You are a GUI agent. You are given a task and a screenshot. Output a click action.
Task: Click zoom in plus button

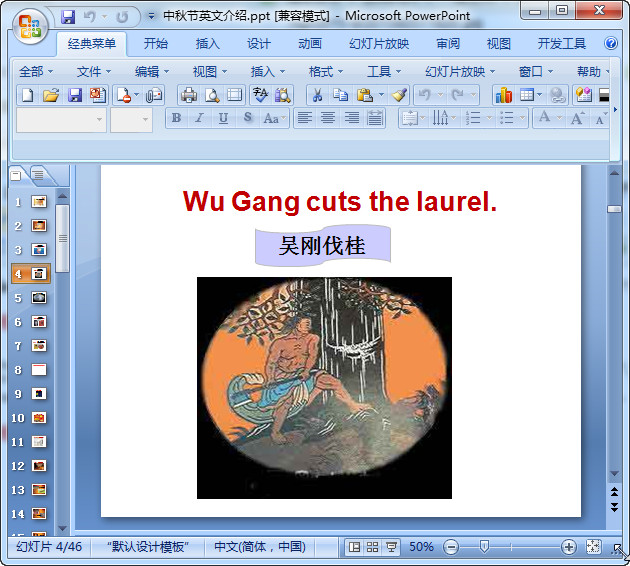[x=569, y=547]
